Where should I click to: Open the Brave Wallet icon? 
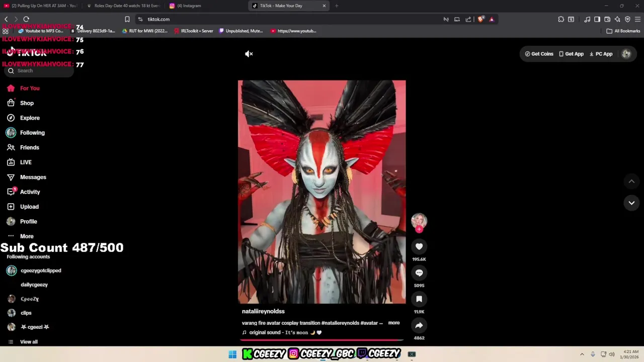[607, 19]
